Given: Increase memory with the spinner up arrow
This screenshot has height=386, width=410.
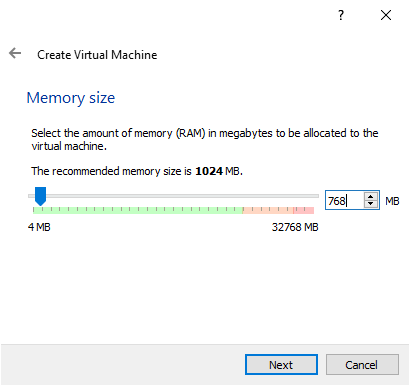Looking at the screenshot, I should coord(370,196).
